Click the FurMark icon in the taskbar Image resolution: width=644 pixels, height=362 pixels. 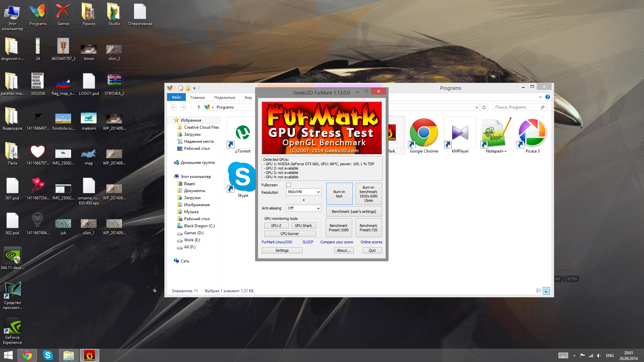[x=89, y=355]
